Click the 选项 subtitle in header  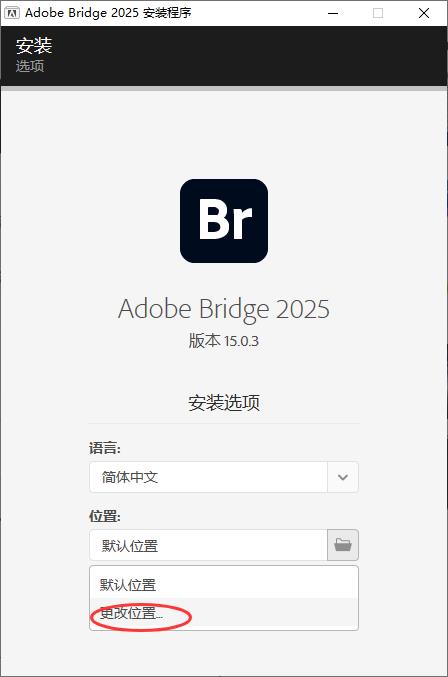point(30,66)
